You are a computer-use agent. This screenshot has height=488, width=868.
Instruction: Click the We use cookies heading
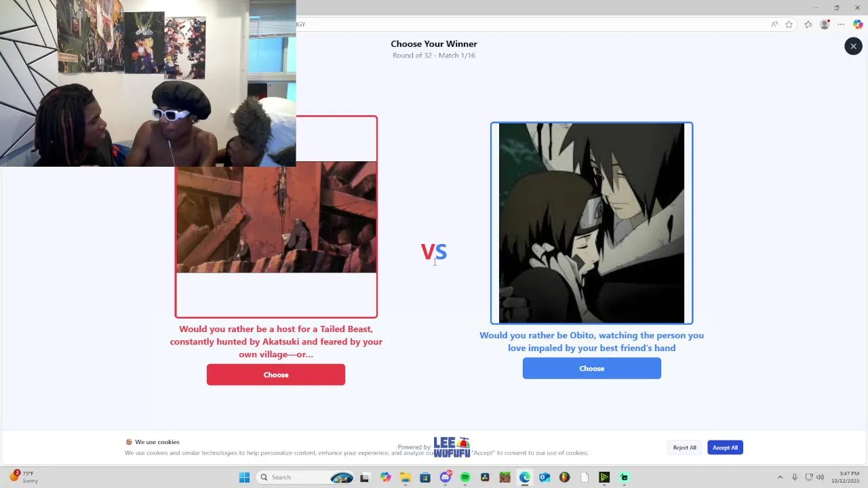tap(157, 442)
